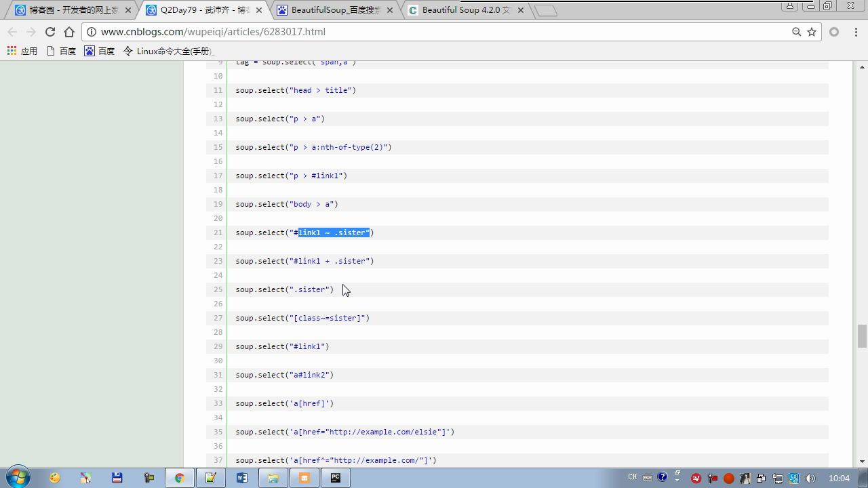View site information for cnblogs.com
Viewport: 868px width, 488px height.
[92, 32]
